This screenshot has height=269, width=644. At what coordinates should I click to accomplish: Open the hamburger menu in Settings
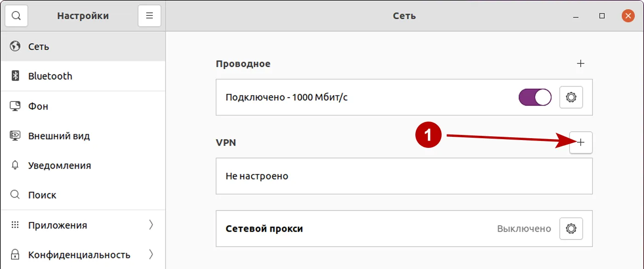click(x=149, y=15)
